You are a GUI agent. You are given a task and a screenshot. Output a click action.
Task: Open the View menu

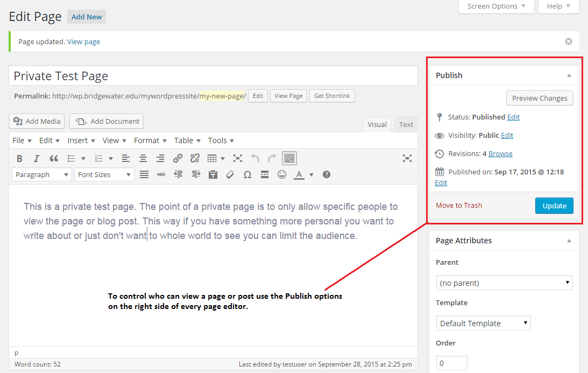115,140
